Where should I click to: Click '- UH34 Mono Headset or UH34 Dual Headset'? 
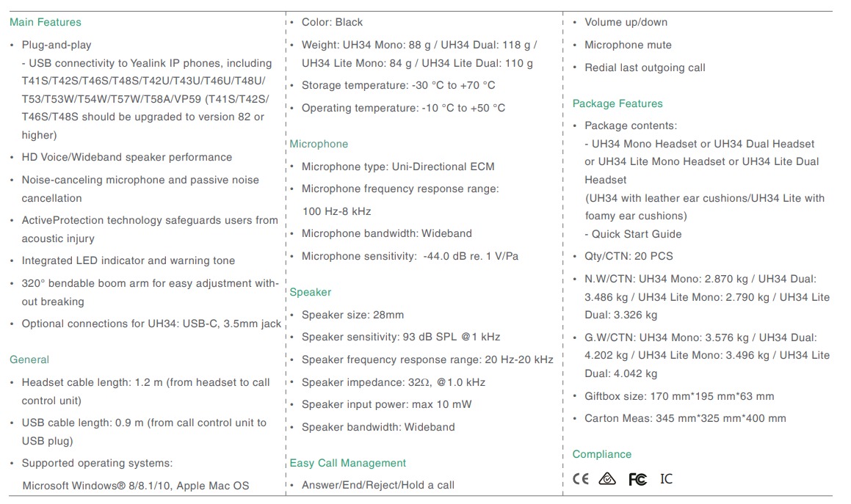click(700, 145)
